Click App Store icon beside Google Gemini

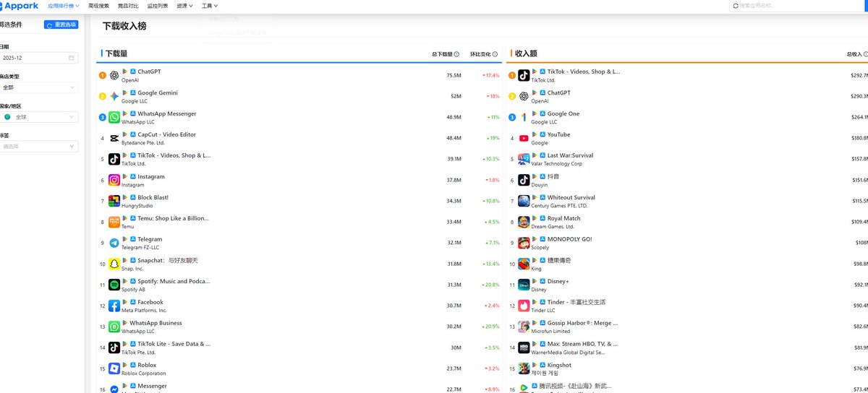(133, 92)
